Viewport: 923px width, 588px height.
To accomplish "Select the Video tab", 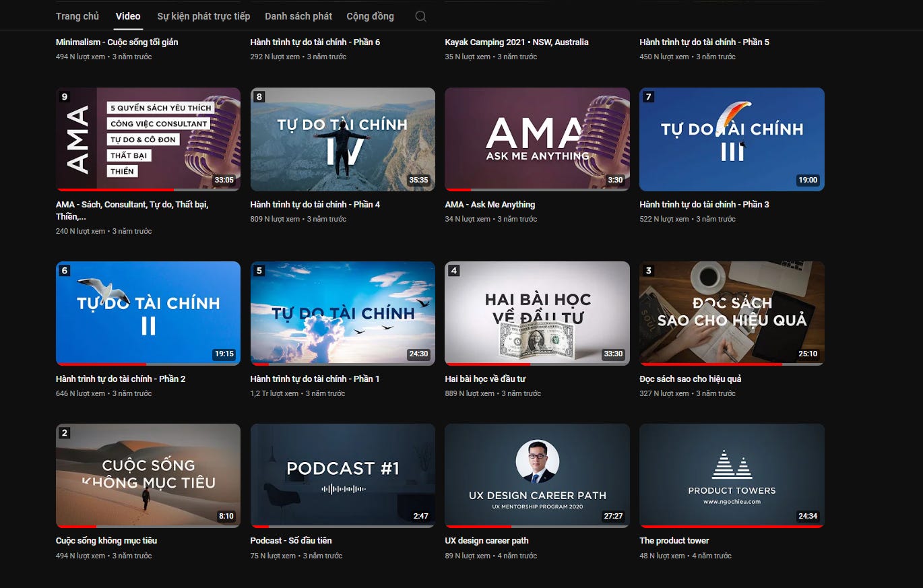I will pyautogui.click(x=128, y=16).
